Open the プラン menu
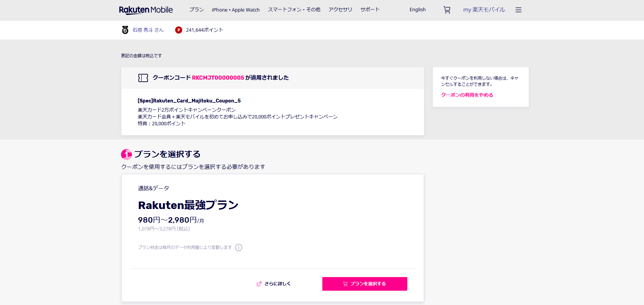Image resolution: width=644 pixels, height=305 pixels. point(197,10)
